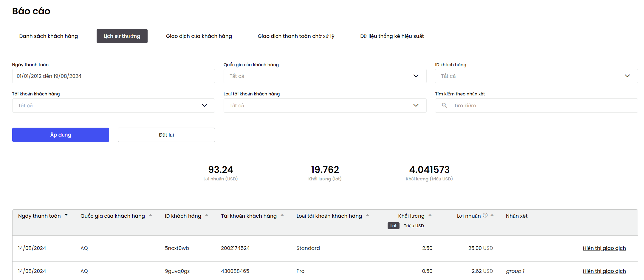Click the magnifier icon in Tìm kiếm field
This screenshot has height=280, width=644.
point(444,105)
